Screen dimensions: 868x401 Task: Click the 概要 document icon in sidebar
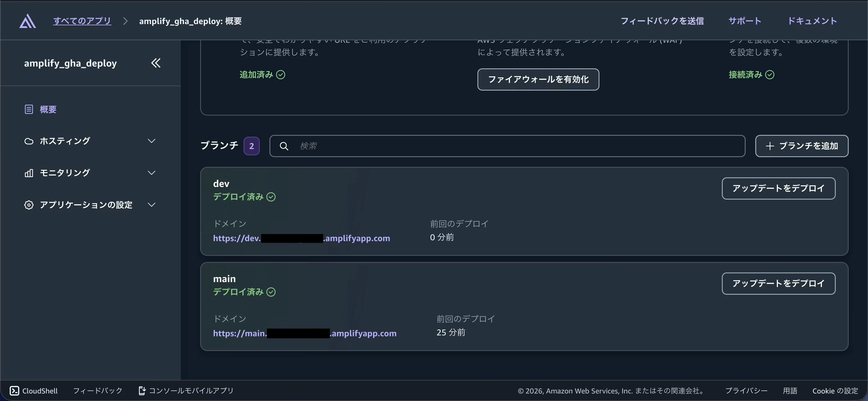point(29,109)
